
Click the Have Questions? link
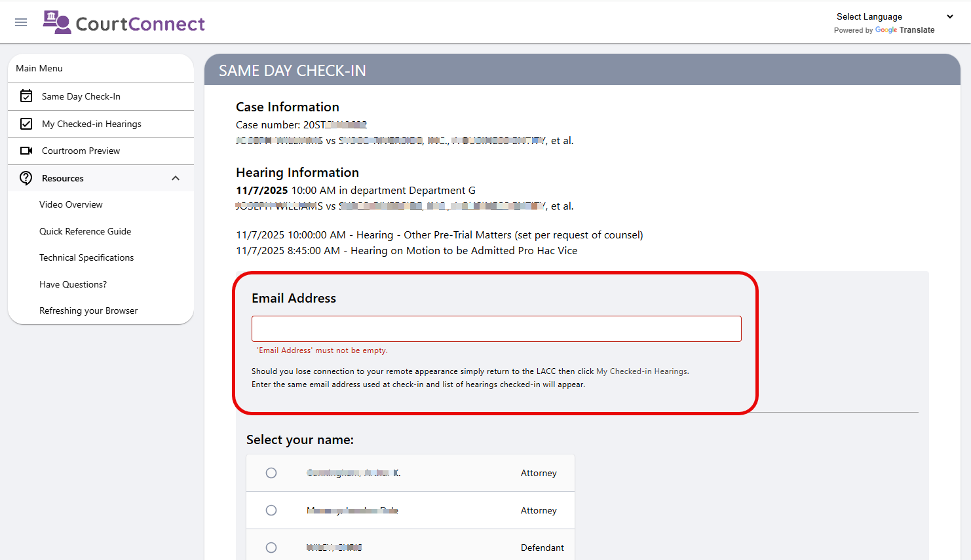[x=73, y=284]
